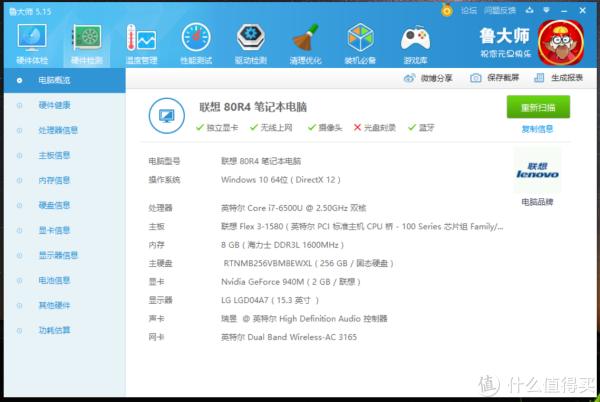This screenshot has height=402, width=600.
Task: Click the Windows 10 64位 operating system value
Action: pyautogui.click(x=281, y=180)
